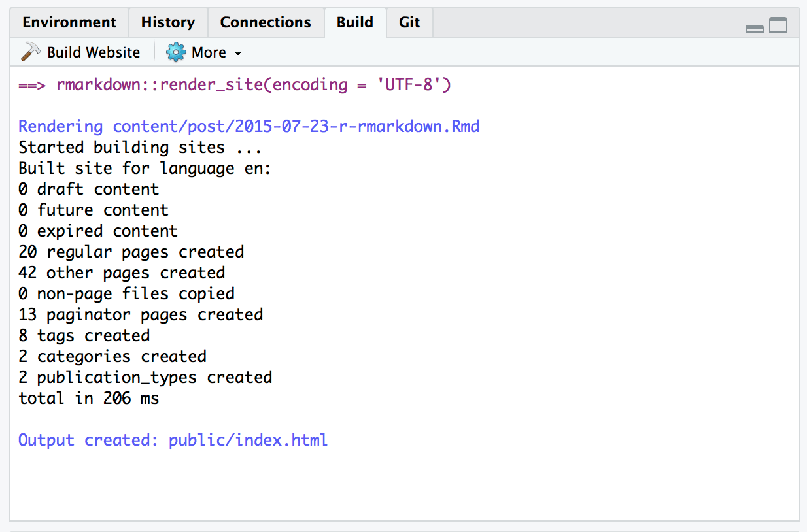Click the '2 publication_types created' line
This screenshot has width=807, height=532.
tap(145, 377)
